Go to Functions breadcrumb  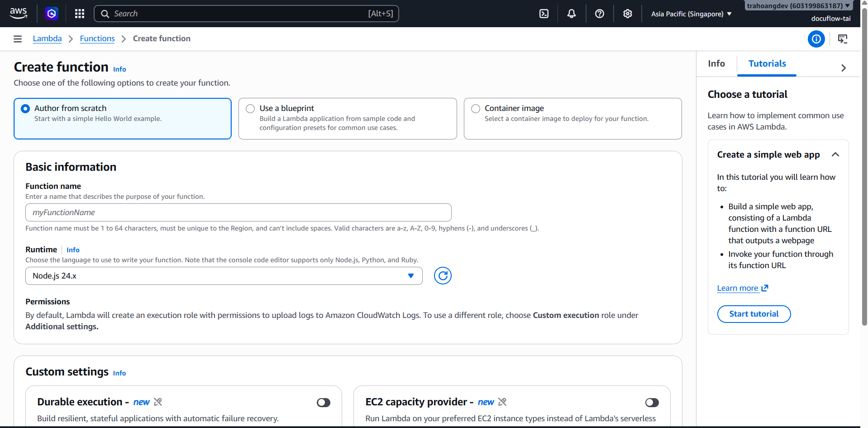point(97,38)
